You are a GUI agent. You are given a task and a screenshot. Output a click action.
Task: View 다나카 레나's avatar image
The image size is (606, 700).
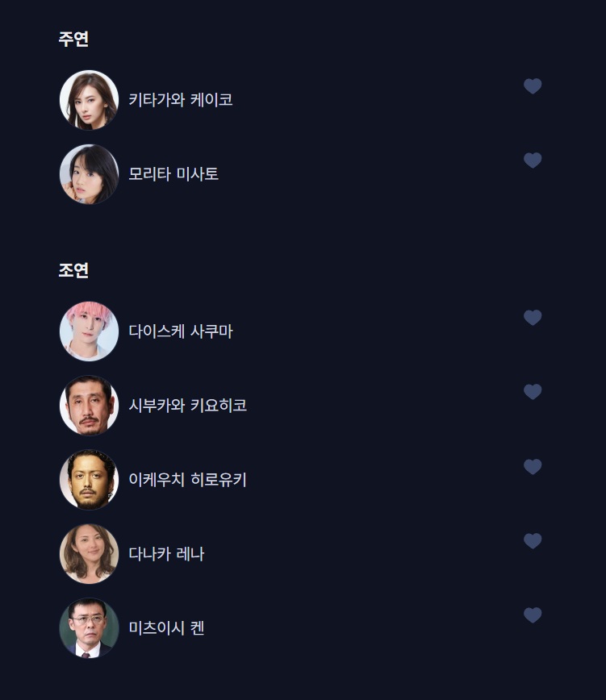89,554
